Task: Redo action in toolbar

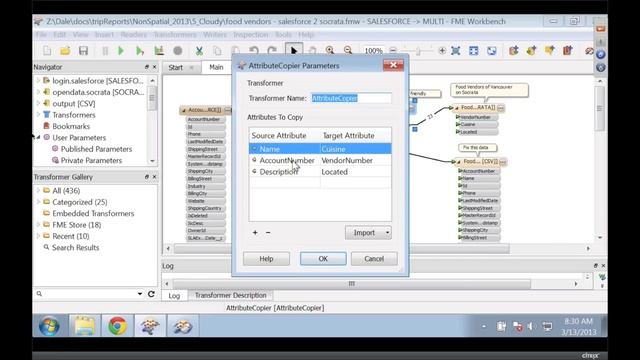Action: [272, 51]
